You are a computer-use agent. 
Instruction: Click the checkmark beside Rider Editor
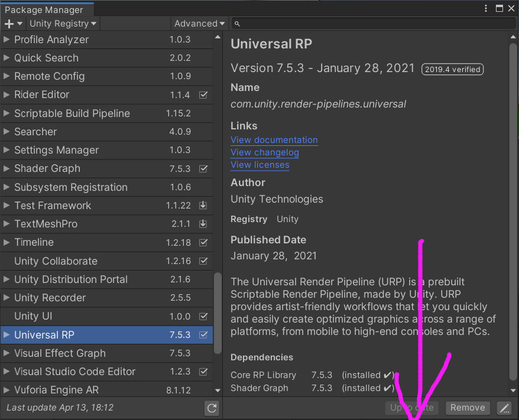tap(203, 95)
